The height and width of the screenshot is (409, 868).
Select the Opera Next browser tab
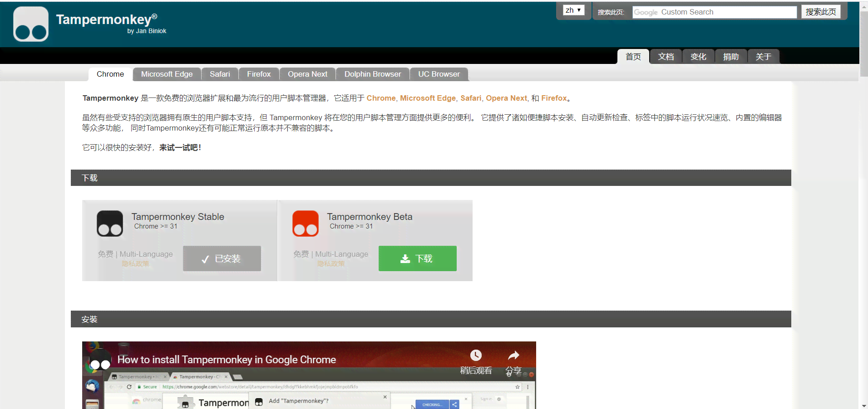tap(307, 74)
